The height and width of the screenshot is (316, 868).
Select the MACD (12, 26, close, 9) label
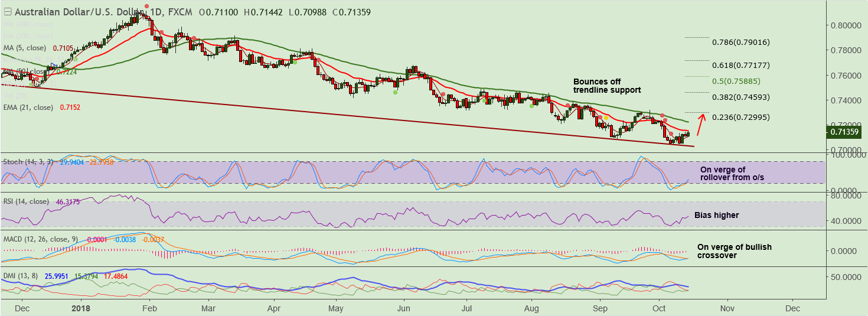(41, 239)
